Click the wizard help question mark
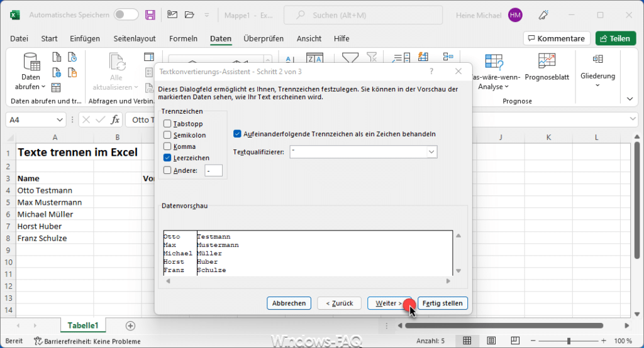 [431, 72]
